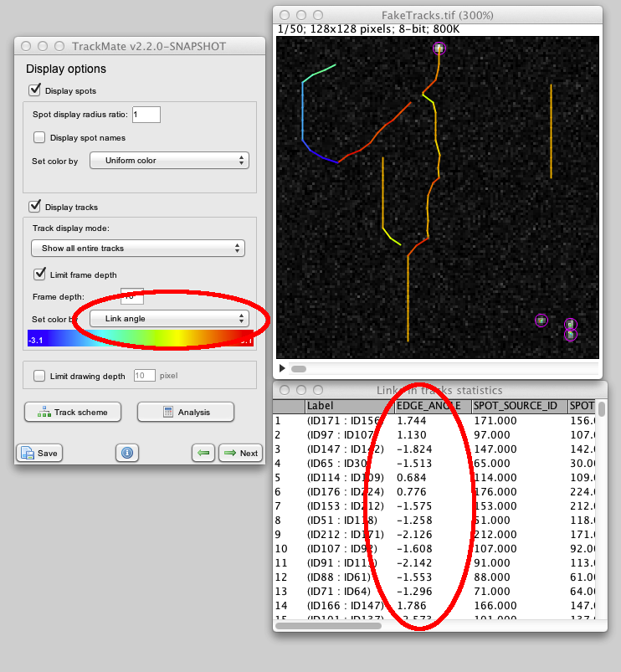Edit the Frame depth field

click(132, 296)
